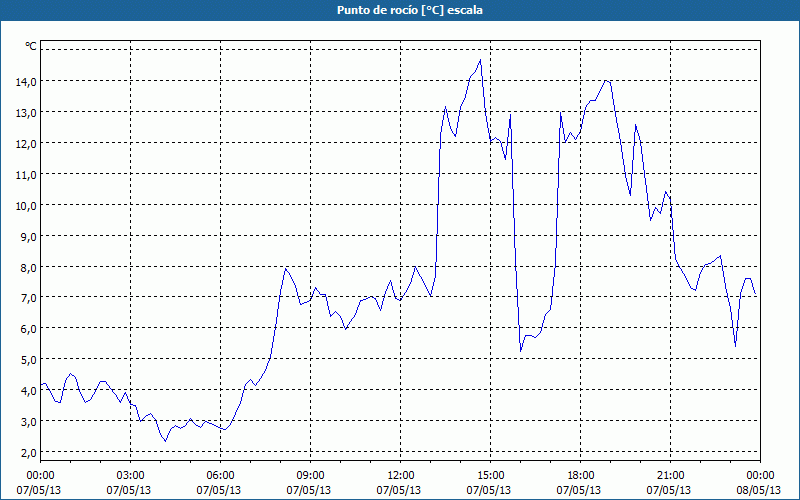Viewport: 800px width, 500px height.
Task: Click the 07/05/13 date below 09:00
Action: [x=309, y=490]
